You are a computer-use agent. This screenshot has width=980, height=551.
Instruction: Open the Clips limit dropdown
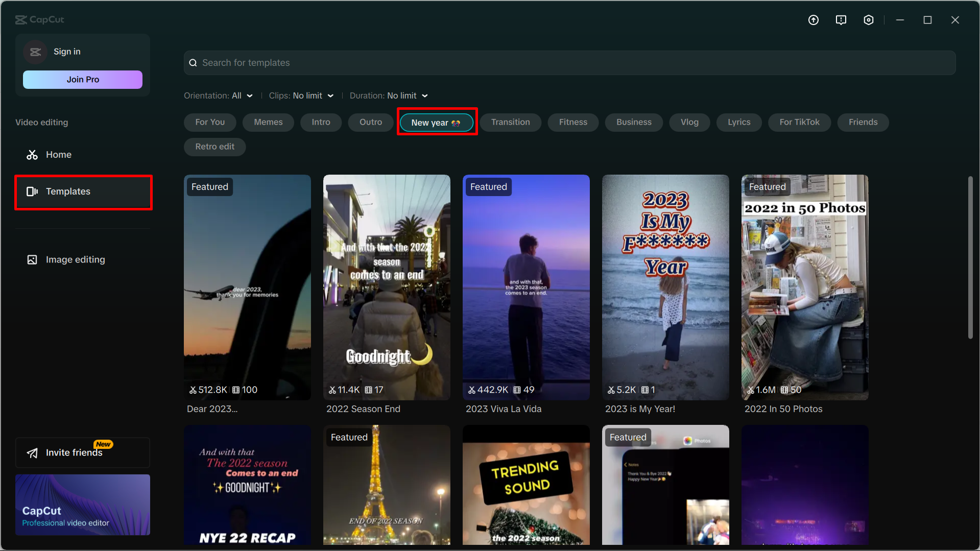(330, 95)
